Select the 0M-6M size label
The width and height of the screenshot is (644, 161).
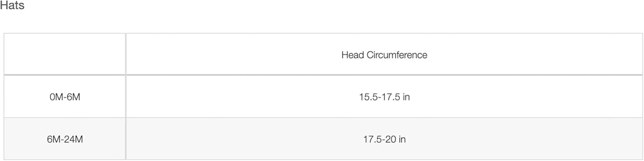tap(65, 97)
